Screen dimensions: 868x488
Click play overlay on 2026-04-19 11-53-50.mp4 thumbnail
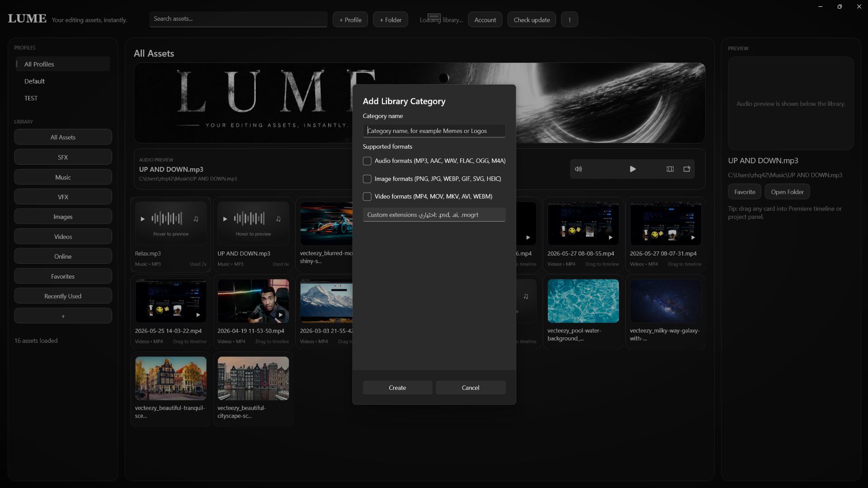[x=280, y=315]
